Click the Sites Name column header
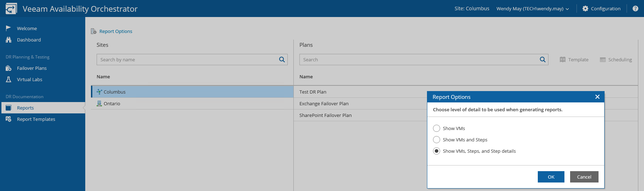The image size is (644, 191). [103, 77]
